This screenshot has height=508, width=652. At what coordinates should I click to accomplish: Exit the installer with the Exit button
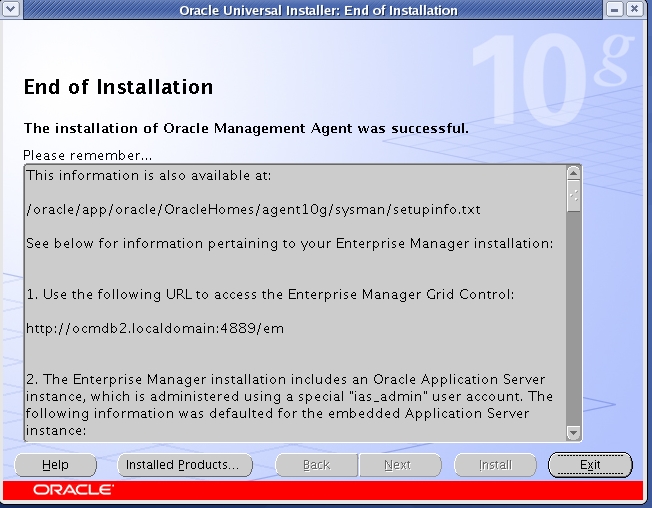coord(590,465)
